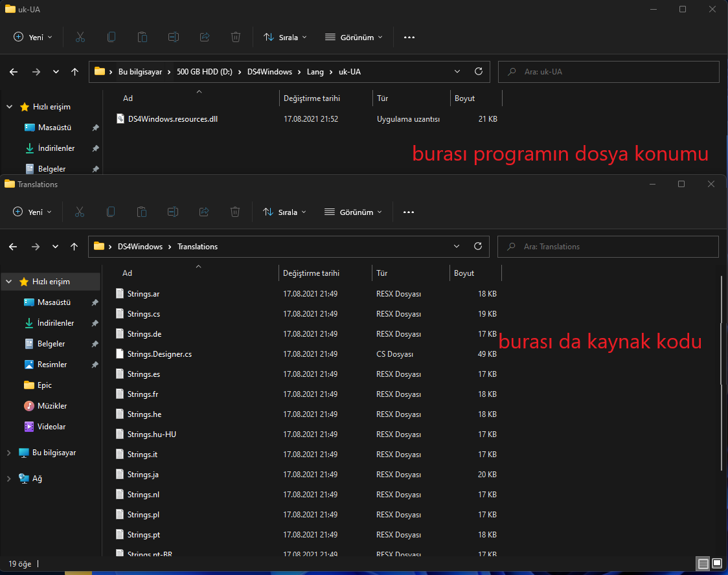Go back in Translations window
728x575 pixels.
[x=13, y=247]
